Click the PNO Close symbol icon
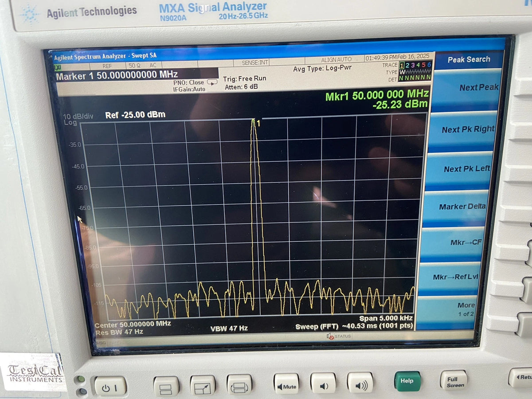The width and height of the screenshot is (532, 399). 213,82
